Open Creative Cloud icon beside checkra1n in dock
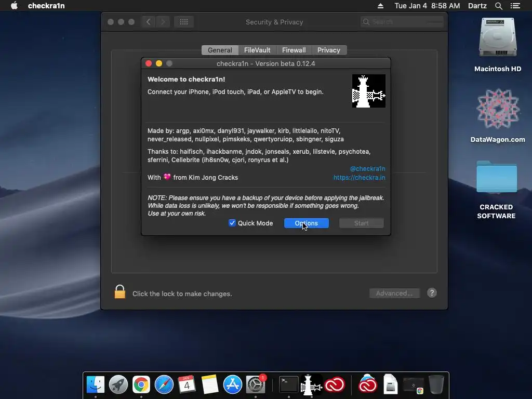This screenshot has width=532, height=399. pos(335,384)
